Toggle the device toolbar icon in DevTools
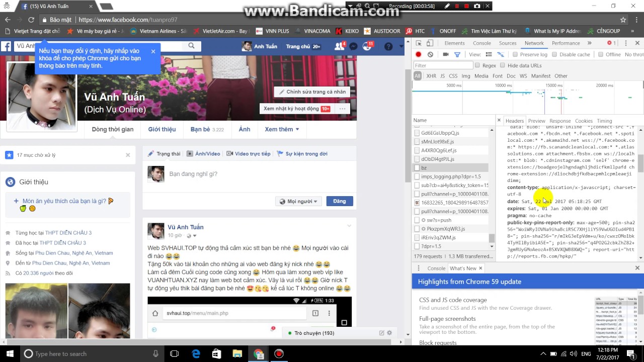The height and width of the screenshot is (362, 644). coord(430,43)
